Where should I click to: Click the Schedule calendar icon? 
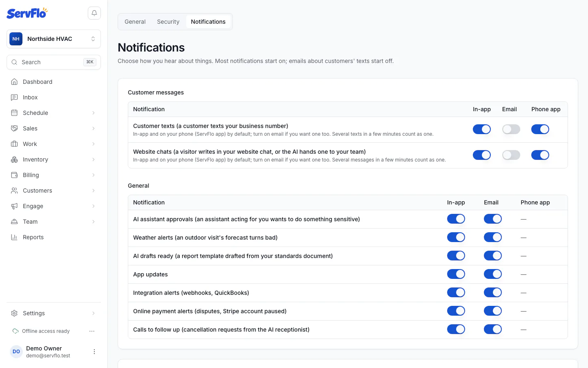point(14,113)
